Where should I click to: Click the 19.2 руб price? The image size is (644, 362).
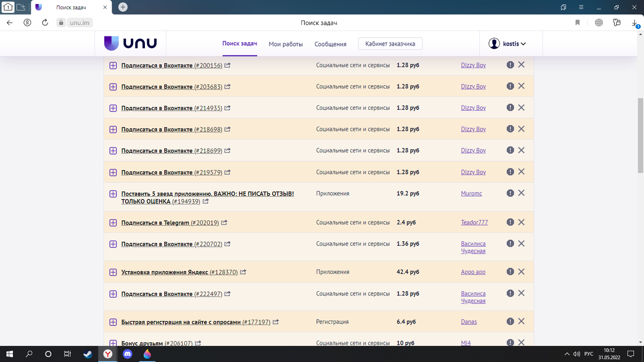click(x=408, y=194)
